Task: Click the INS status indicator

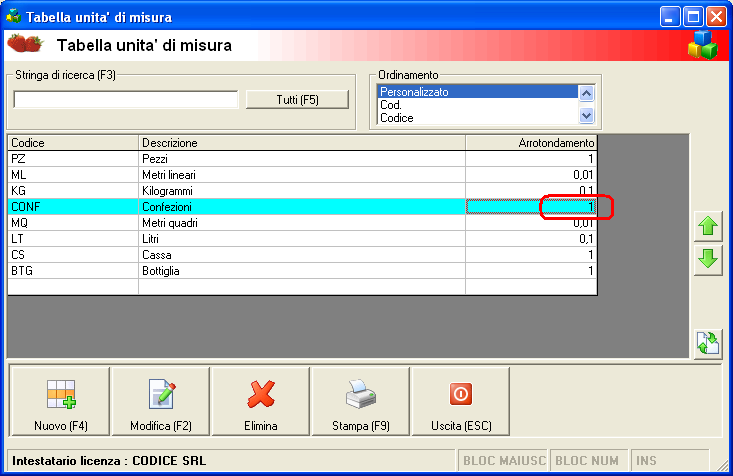Action: pyautogui.click(x=669, y=461)
